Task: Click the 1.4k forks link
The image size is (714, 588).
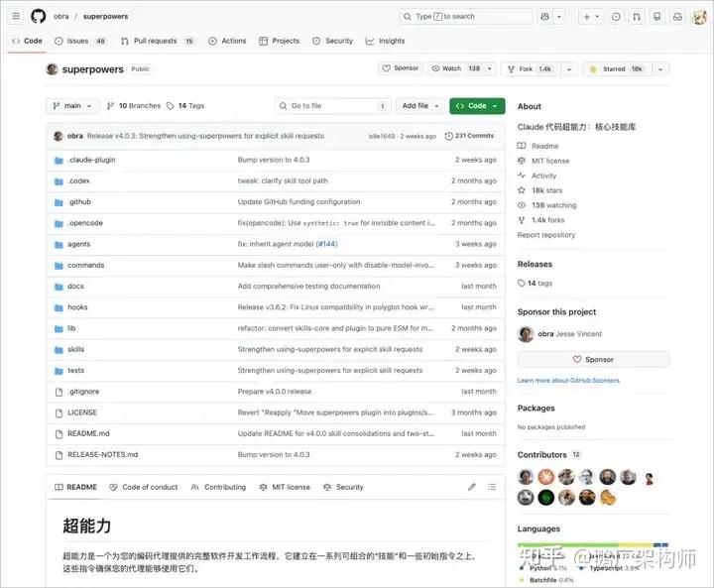Action: pyautogui.click(x=541, y=220)
